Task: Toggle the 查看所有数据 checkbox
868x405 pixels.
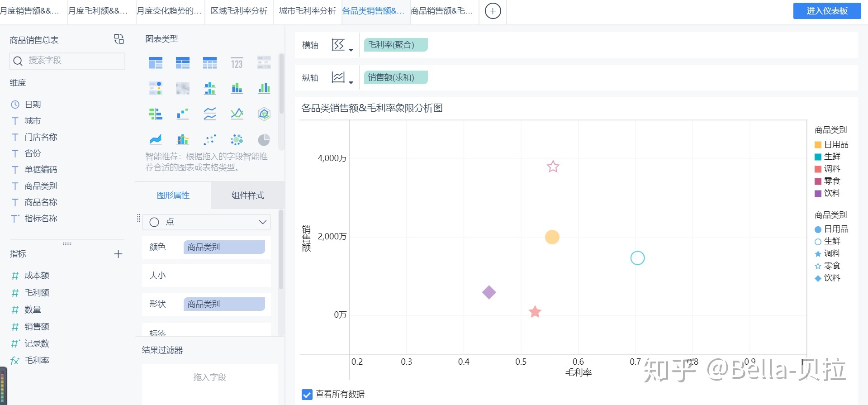Action: (x=307, y=394)
